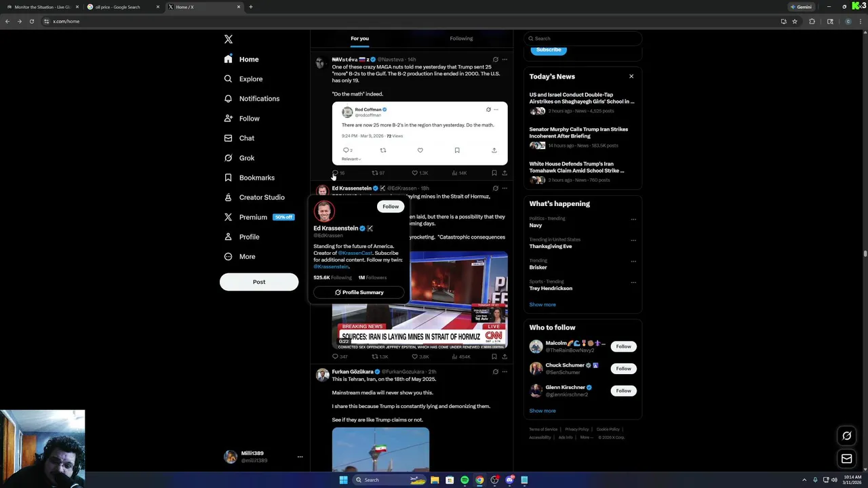Follow Malcolm from Who to follow
The height and width of the screenshot is (488, 868).
point(623,346)
